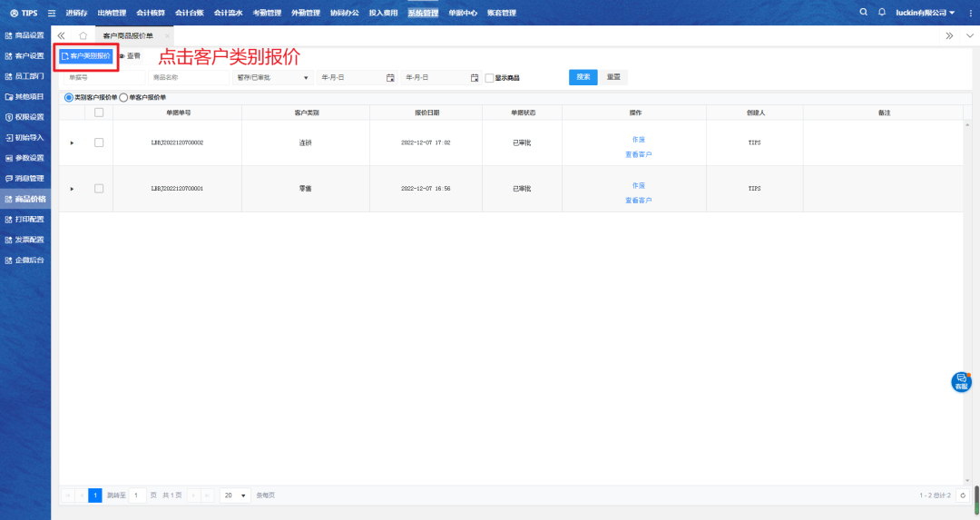Toggle the hamburger menu next to TIPS
This screenshot has height=520, width=980.
point(51,13)
